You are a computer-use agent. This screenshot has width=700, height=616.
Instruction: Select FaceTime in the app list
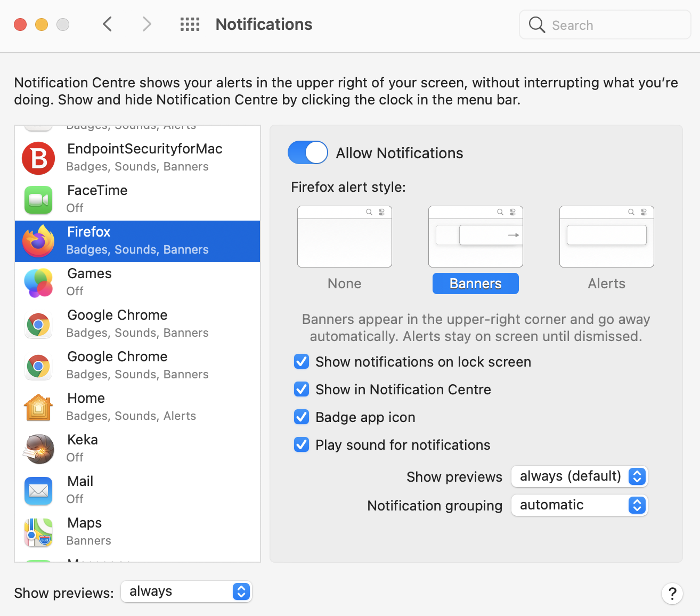[x=137, y=200]
